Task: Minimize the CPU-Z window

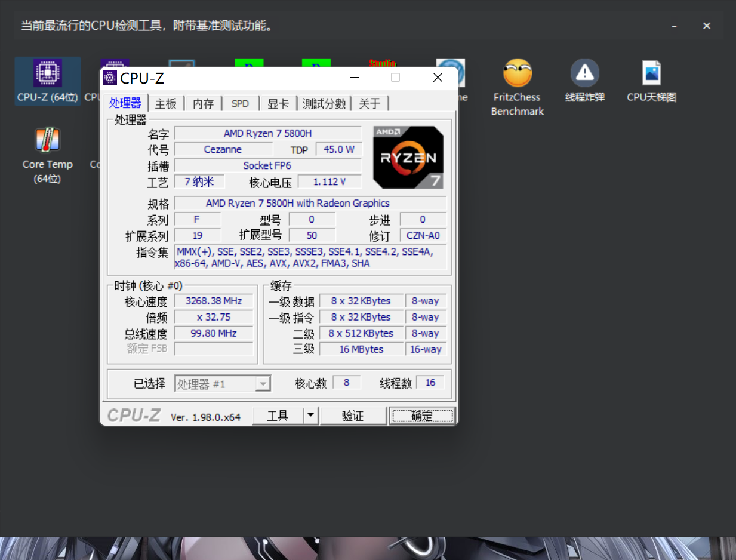Action: 355,78
